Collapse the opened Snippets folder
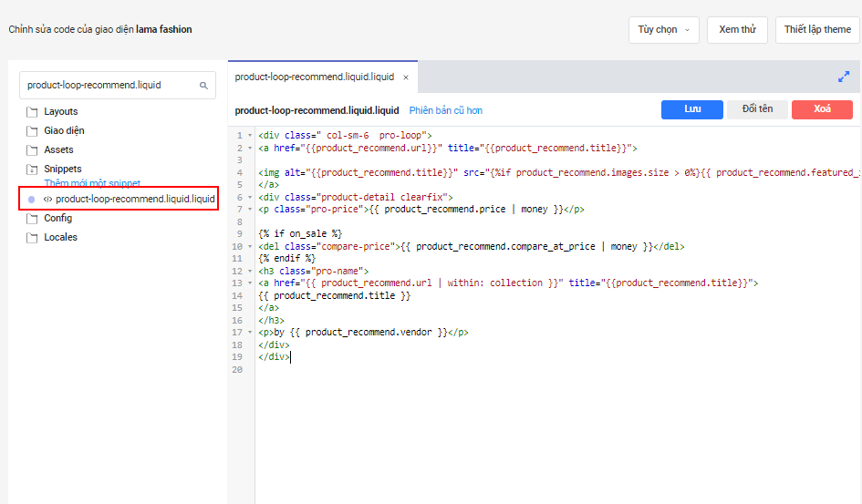The image size is (862, 504). pyautogui.click(x=32, y=170)
